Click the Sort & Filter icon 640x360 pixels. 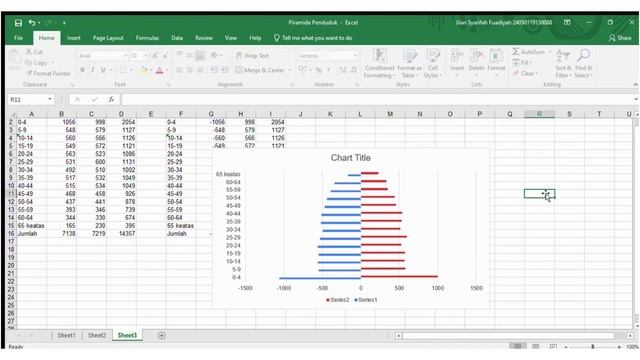point(563,56)
